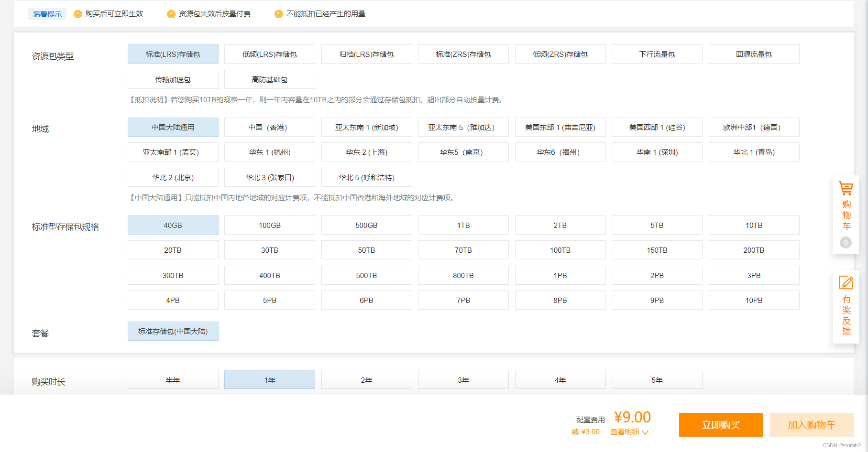Open the 有奖反馈 feedback edit icon
Viewport: 868px width, 452px height.
(846, 283)
